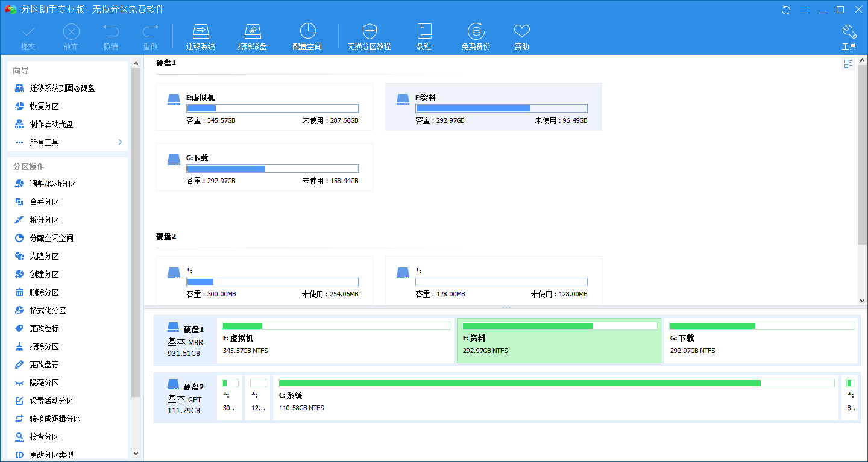Select the C:系统 partition bar
This screenshot has height=462, width=868.
[x=556, y=397]
